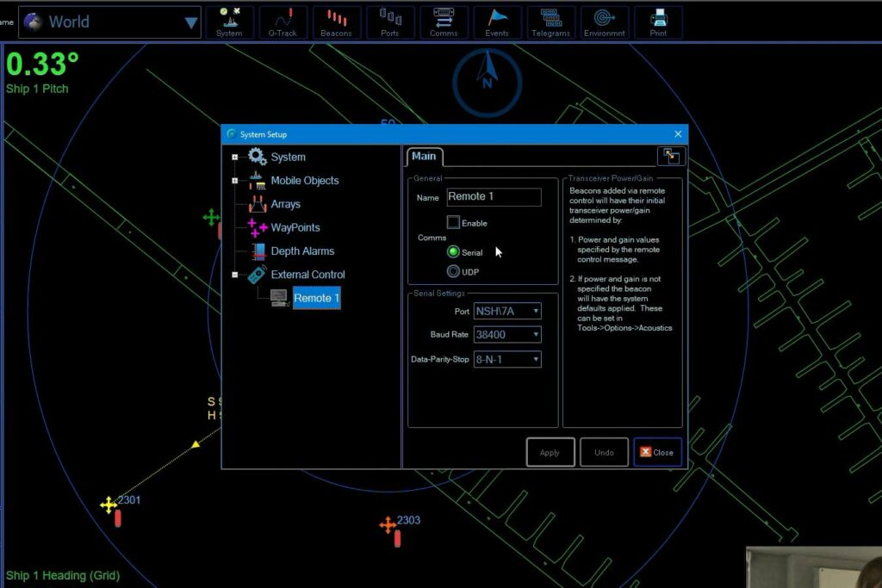Open the Events flag toolbar button
This screenshot has height=588, width=882.
[x=497, y=22]
